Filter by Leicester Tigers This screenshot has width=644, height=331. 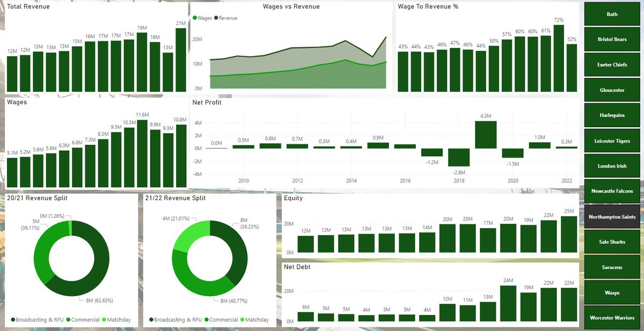click(x=612, y=141)
